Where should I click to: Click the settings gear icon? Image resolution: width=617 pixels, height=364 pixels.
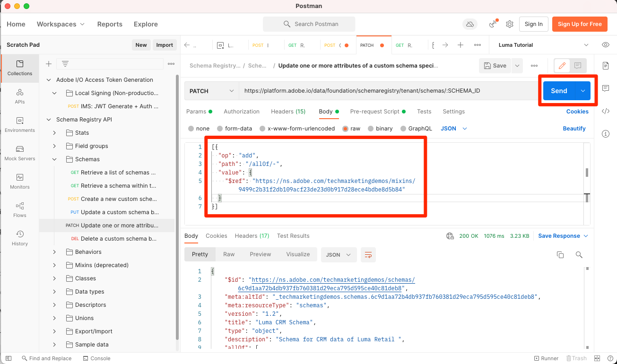tap(510, 24)
